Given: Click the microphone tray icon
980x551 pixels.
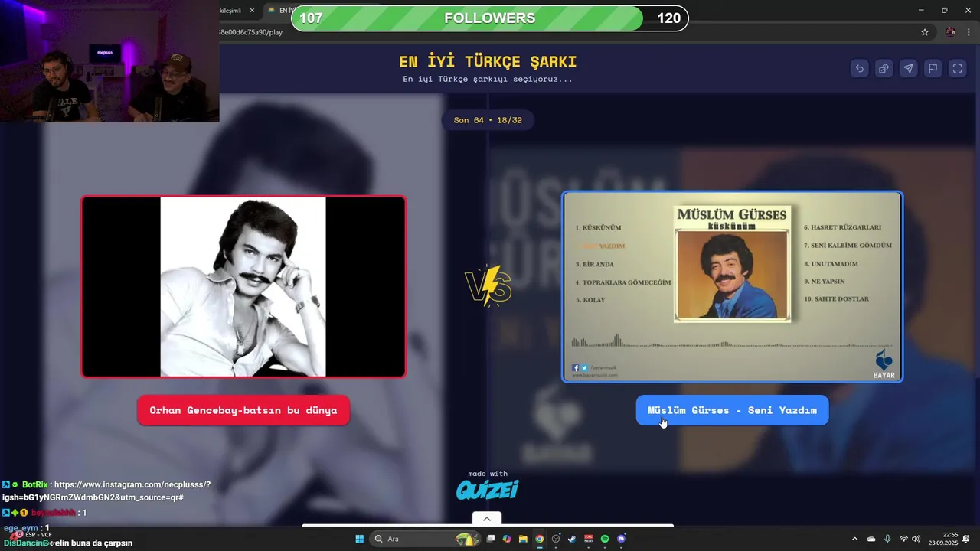Looking at the screenshot, I should tap(887, 539).
